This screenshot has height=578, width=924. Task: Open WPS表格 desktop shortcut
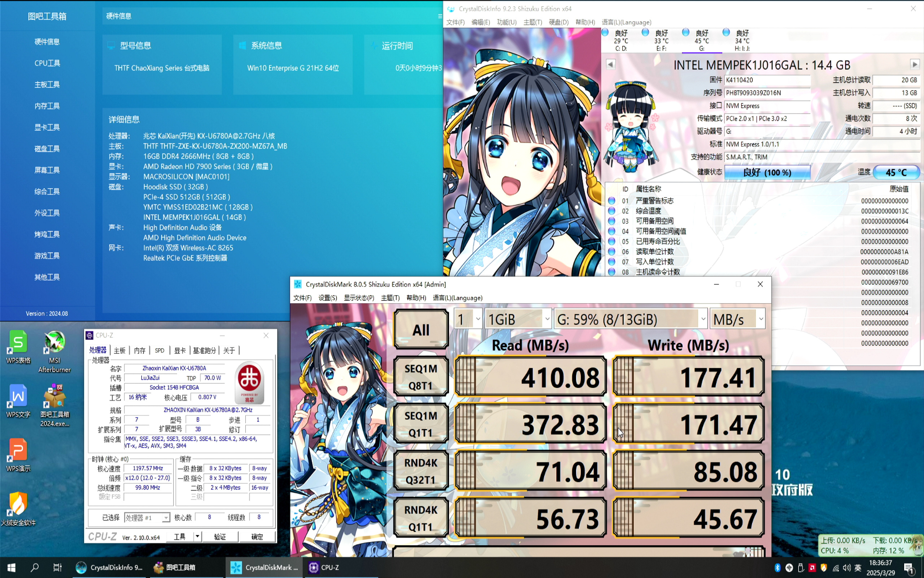[x=18, y=348]
